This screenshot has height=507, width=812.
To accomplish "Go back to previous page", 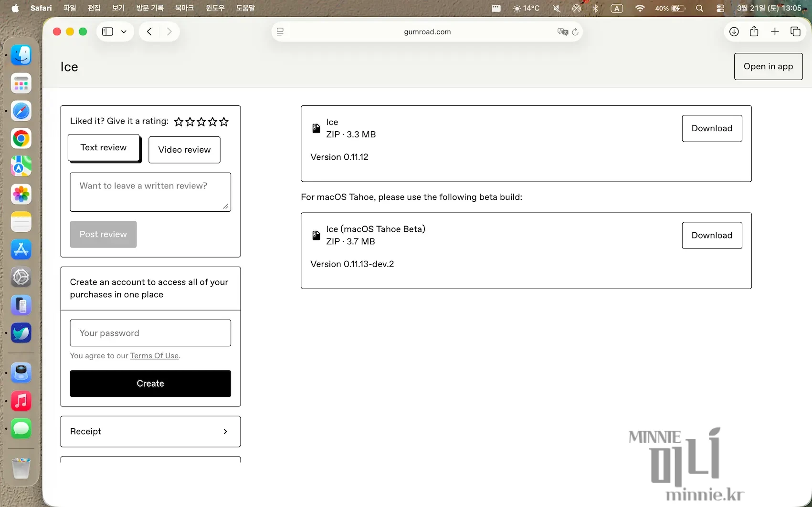I will point(149,31).
